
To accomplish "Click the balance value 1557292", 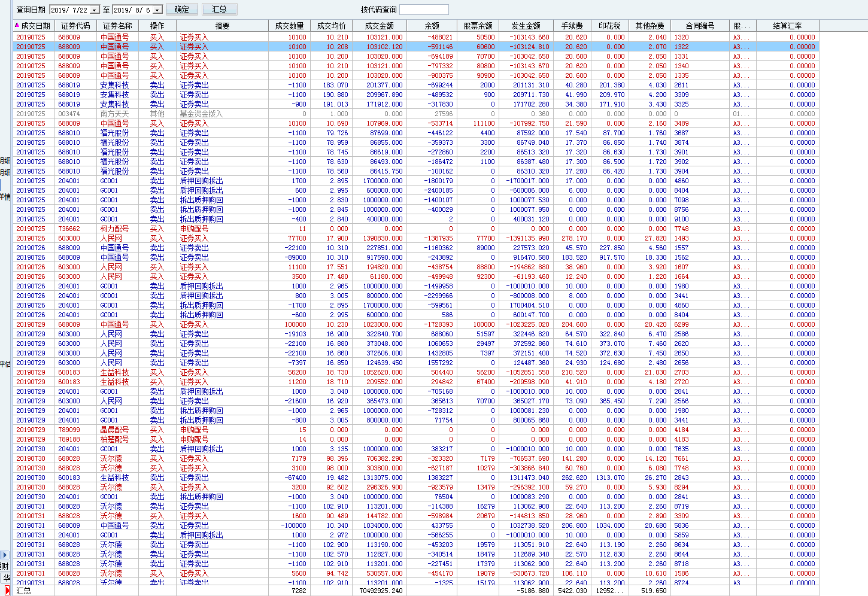I will [x=440, y=363].
